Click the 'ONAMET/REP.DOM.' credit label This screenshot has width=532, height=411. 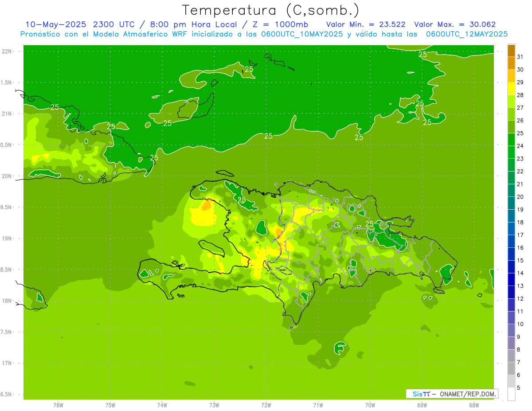tap(467, 394)
